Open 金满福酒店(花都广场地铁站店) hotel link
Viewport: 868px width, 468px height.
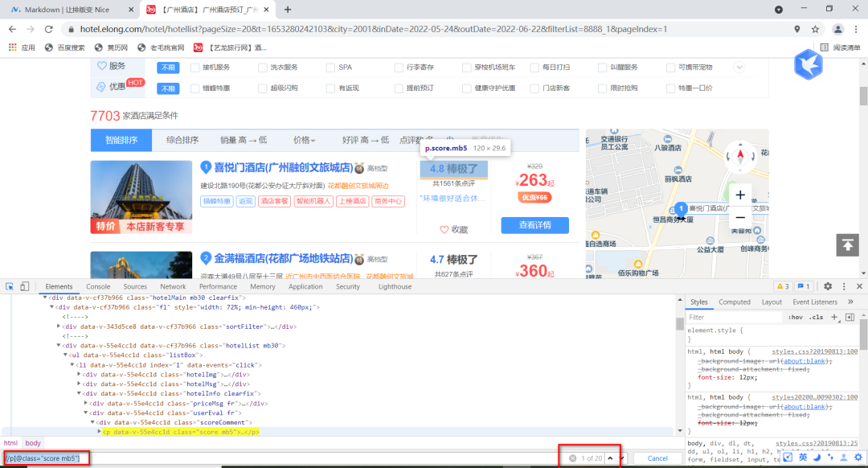click(x=284, y=259)
